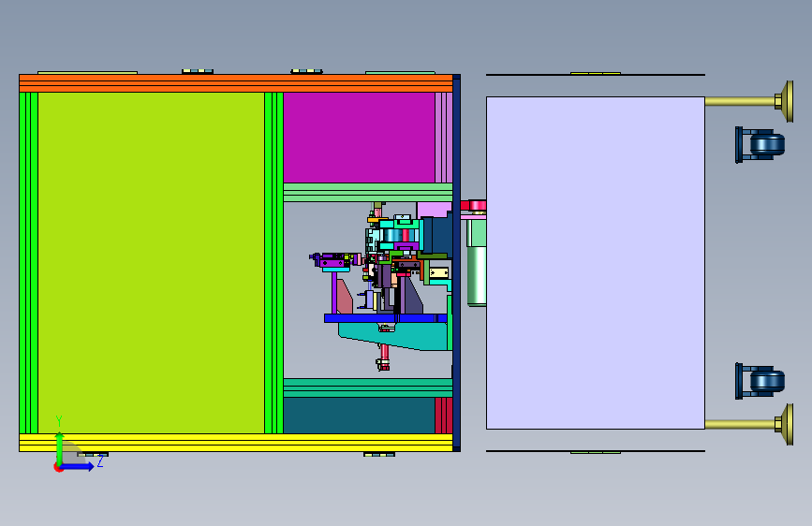
Task: Select the navy vertical end plate
Action: pos(457,262)
